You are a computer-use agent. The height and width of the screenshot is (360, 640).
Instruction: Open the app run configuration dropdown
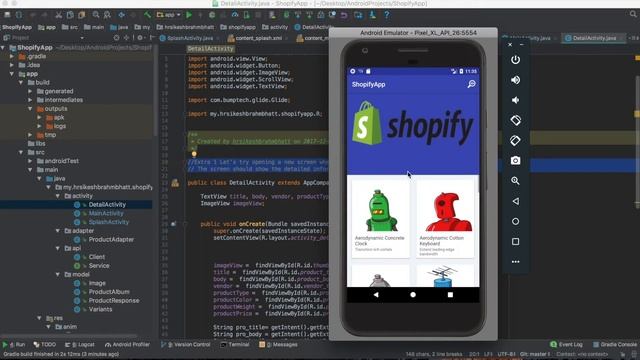coord(168,15)
